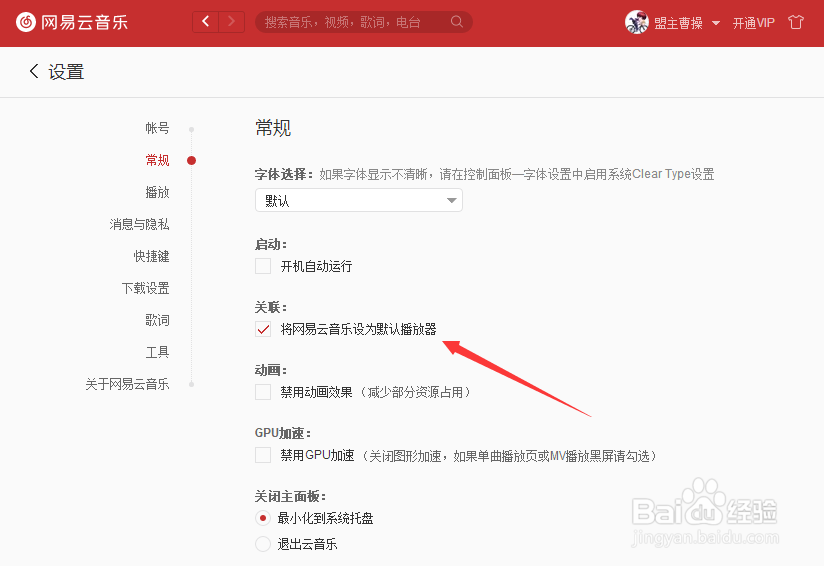Screen dimensions: 824x566
Task: Click the 常规 section heading
Action: click(x=273, y=128)
